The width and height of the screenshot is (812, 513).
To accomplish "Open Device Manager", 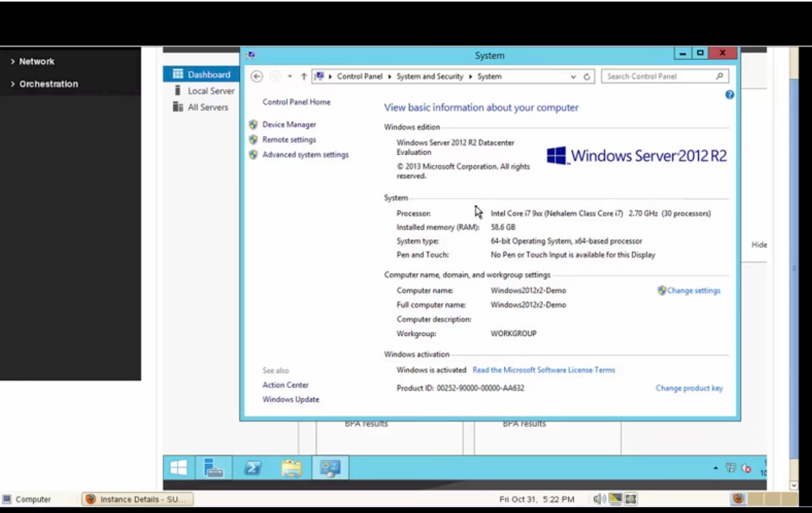I will pos(289,125).
